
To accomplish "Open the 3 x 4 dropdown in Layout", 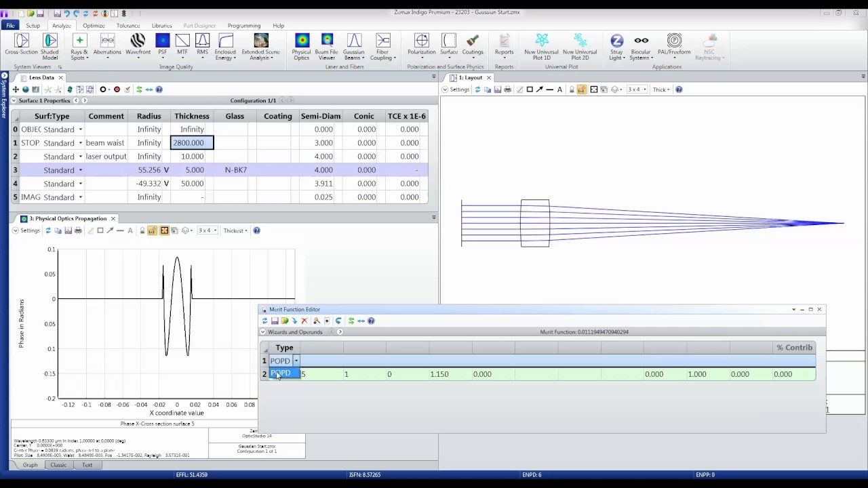I will pyautogui.click(x=637, y=89).
